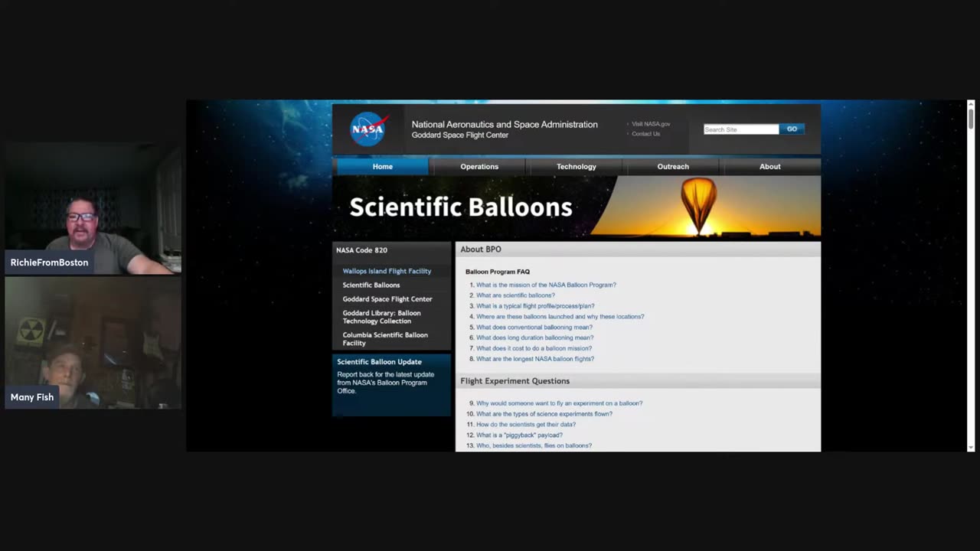The image size is (980, 551).
Task: Open question: how scientists get their data
Action: [526, 425]
